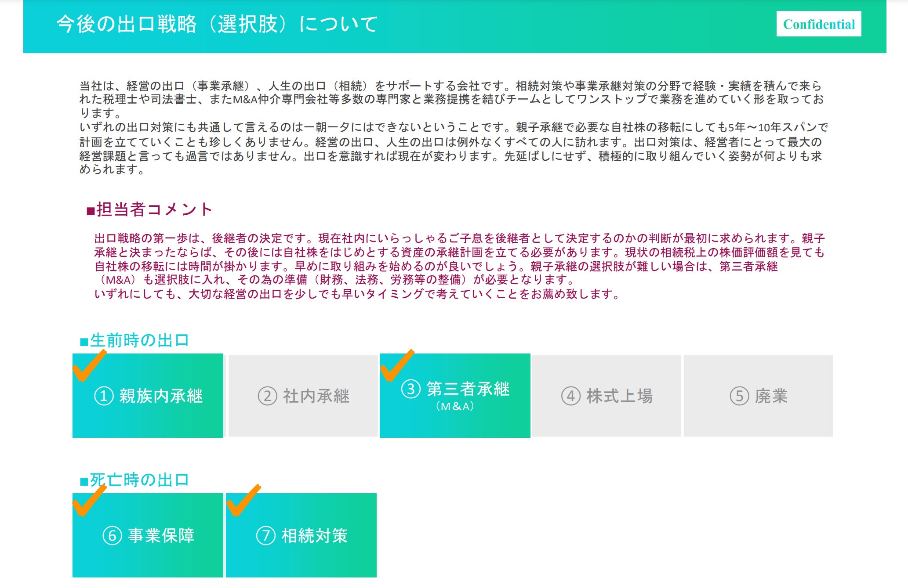This screenshot has width=908, height=588.
Task: Click the ■死亡時の出口 heading
Action: (x=134, y=480)
